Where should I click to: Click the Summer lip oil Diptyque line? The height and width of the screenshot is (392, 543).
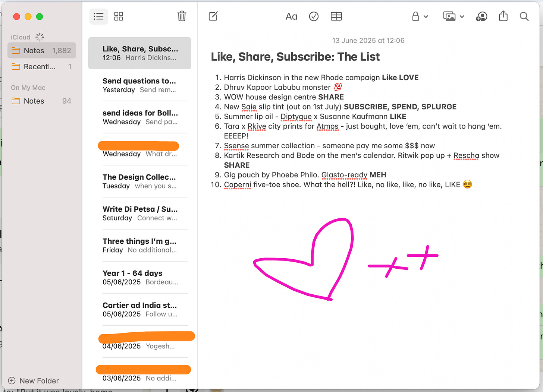315,116
